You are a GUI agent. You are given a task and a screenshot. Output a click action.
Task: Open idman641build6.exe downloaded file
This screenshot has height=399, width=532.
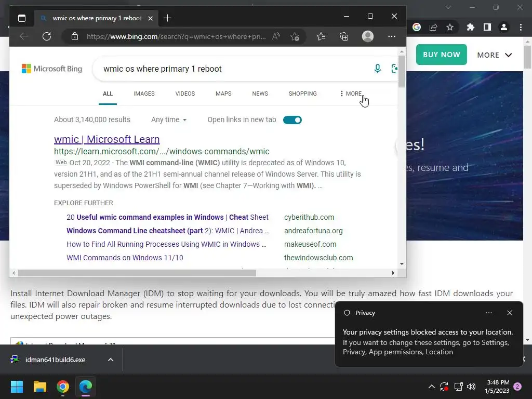pyautogui.click(x=55, y=360)
